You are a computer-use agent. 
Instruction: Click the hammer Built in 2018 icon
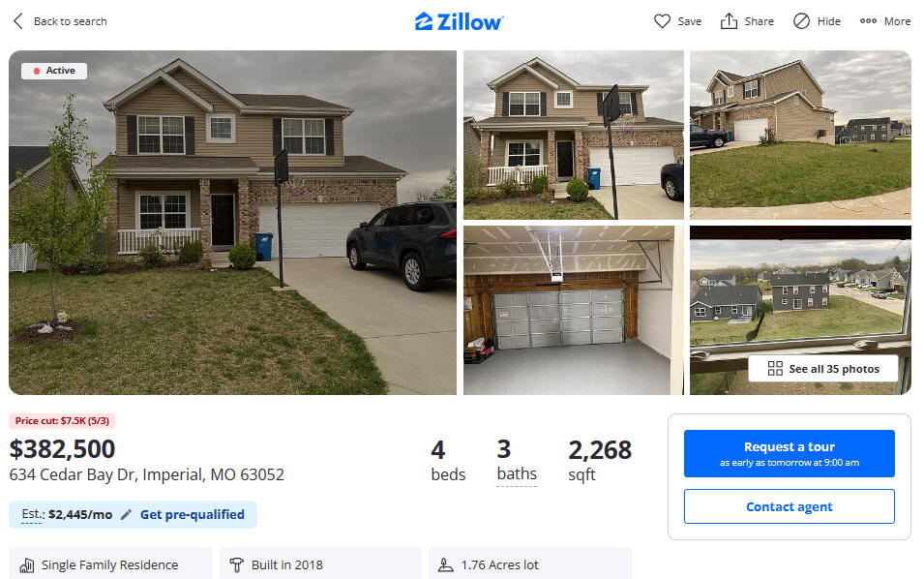tap(236, 564)
